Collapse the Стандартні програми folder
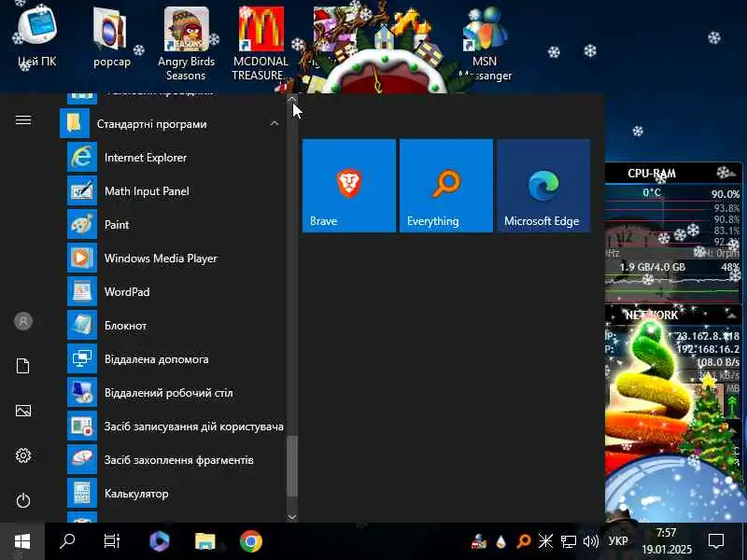 click(274, 123)
